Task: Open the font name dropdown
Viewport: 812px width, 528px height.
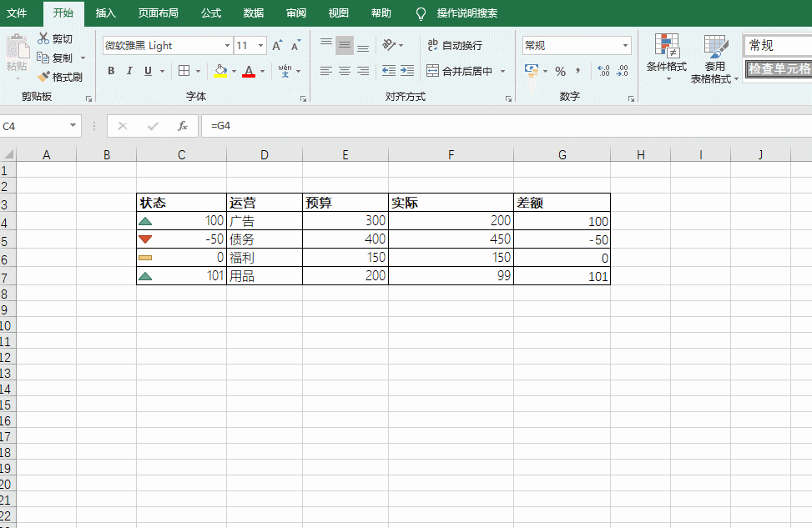Action: pyautogui.click(x=227, y=46)
